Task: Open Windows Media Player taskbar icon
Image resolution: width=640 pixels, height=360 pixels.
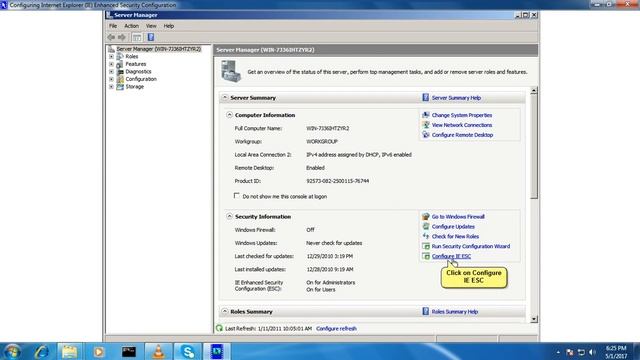Action: tap(98, 351)
